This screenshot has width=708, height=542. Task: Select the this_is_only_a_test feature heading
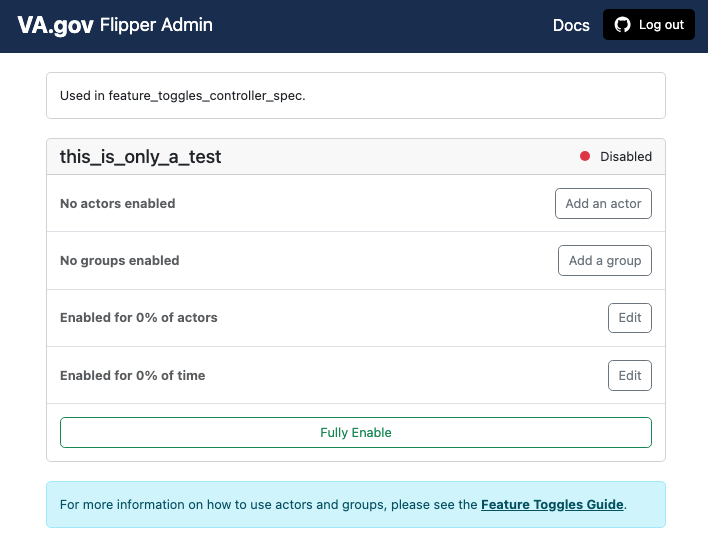(x=141, y=157)
